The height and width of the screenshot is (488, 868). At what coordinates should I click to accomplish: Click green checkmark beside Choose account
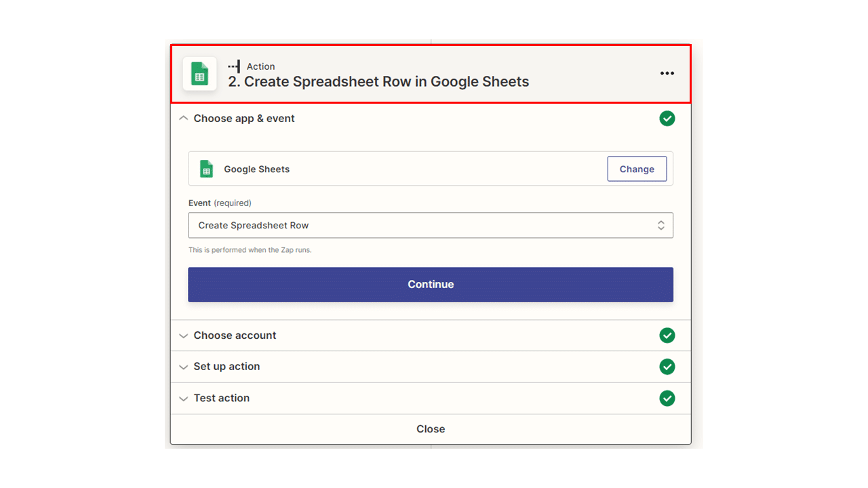[x=667, y=335]
